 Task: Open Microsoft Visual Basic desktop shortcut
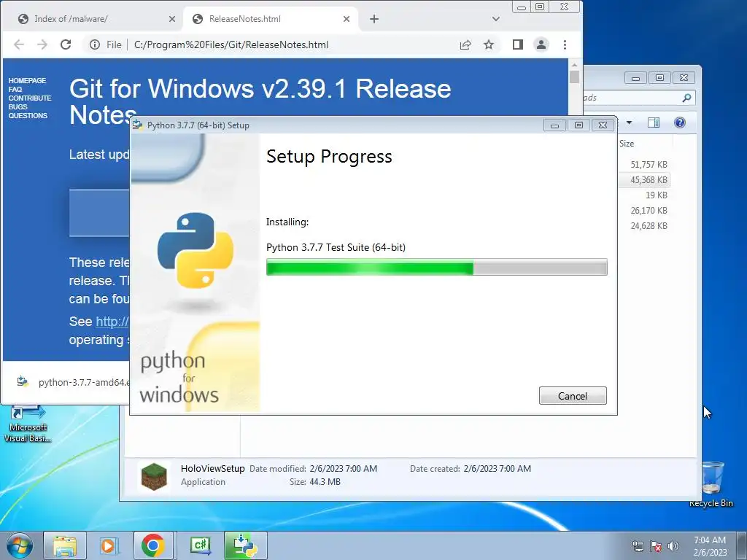click(28, 424)
